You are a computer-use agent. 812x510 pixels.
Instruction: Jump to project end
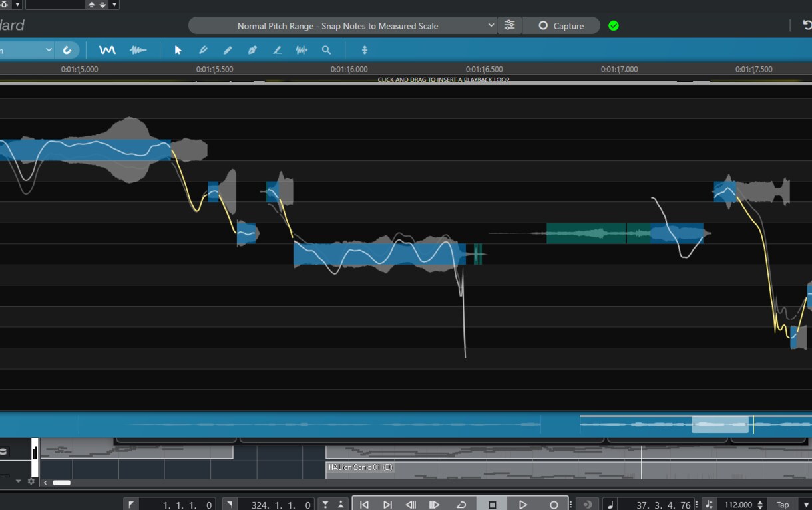[387, 505]
